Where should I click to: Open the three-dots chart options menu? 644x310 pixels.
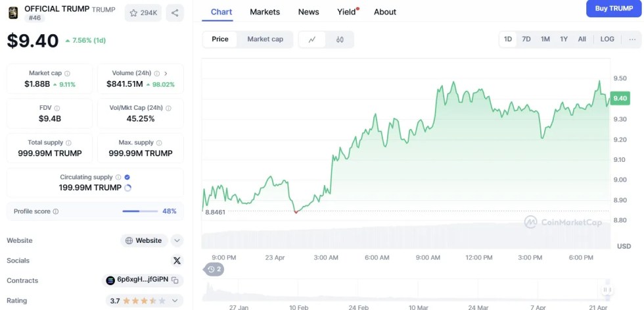pyautogui.click(x=632, y=39)
